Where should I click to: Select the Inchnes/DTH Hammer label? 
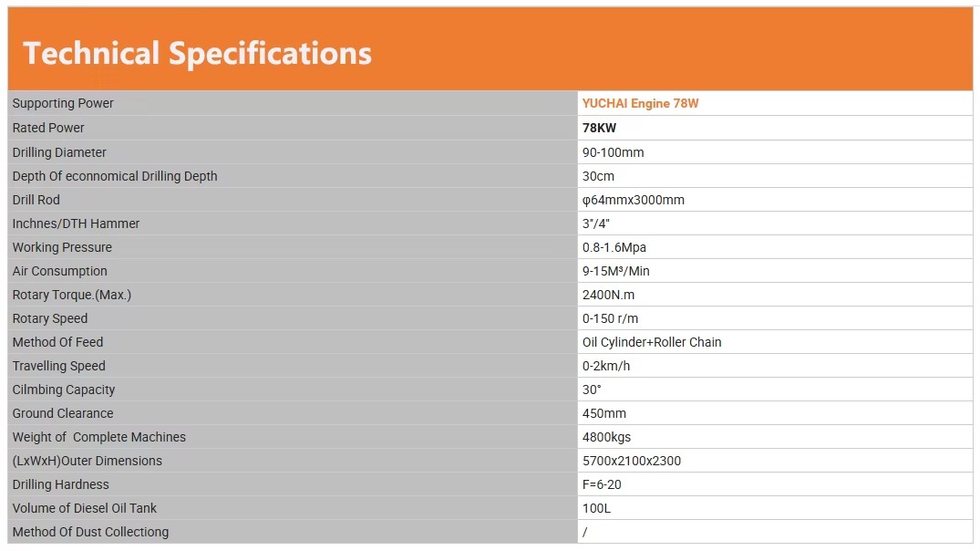coord(76,224)
